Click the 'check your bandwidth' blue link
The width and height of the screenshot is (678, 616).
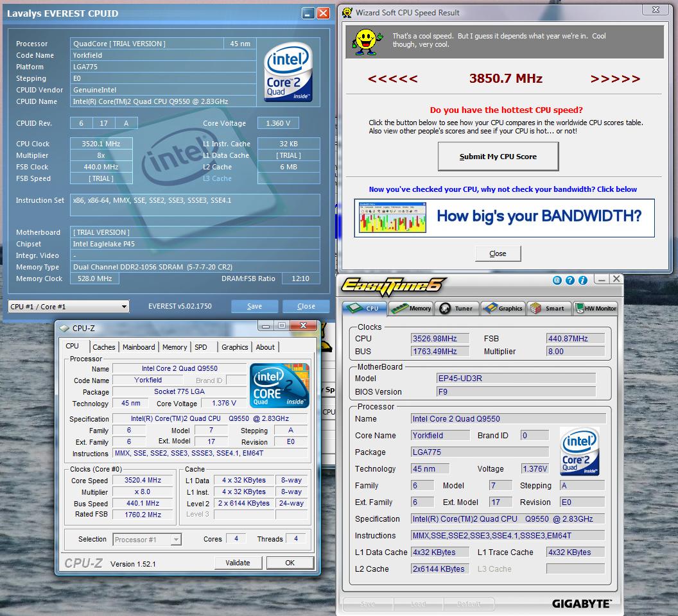503,189
